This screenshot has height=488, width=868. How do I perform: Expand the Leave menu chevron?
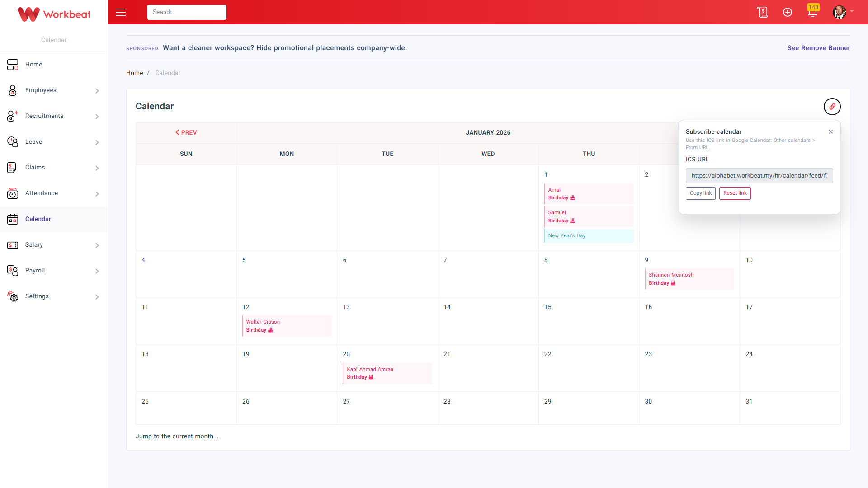click(x=97, y=142)
